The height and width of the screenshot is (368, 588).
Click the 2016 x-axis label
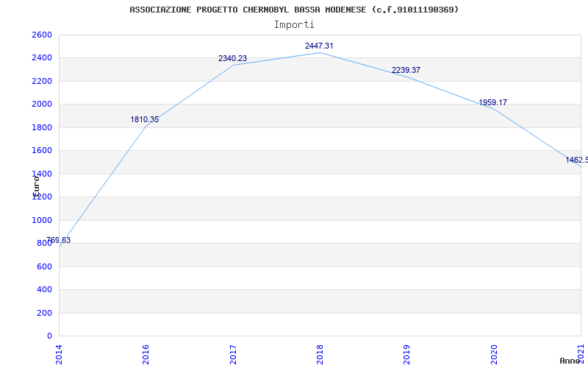pyautogui.click(x=146, y=355)
